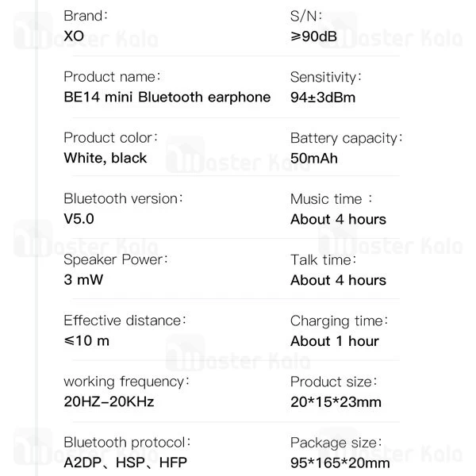The image size is (476, 476).
Task: Click the "About 1 hour" charging value
Action: [334, 341]
